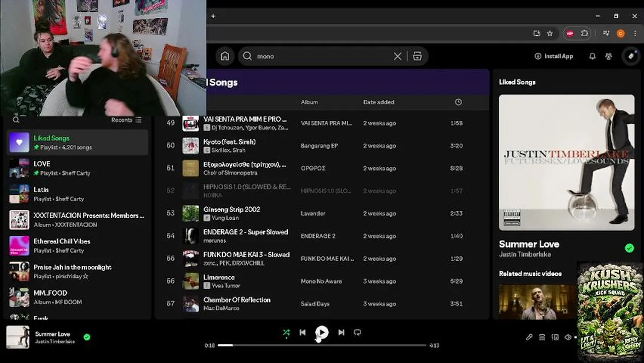This screenshot has width=644, height=363.
Task: Open the Lavender album link
Action: click(313, 214)
